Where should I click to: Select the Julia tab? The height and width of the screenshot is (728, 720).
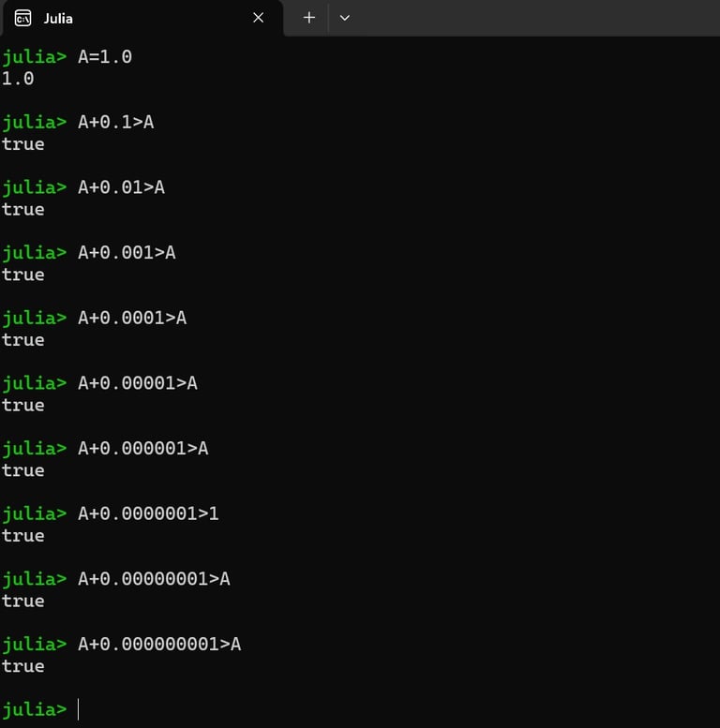[x=142, y=19]
